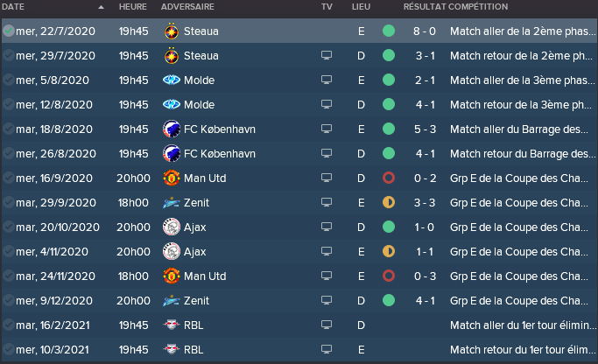Toggle the checkmark on mer, 12/8/2020 row
The image size is (598, 364).
pyautogui.click(x=9, y=104)
